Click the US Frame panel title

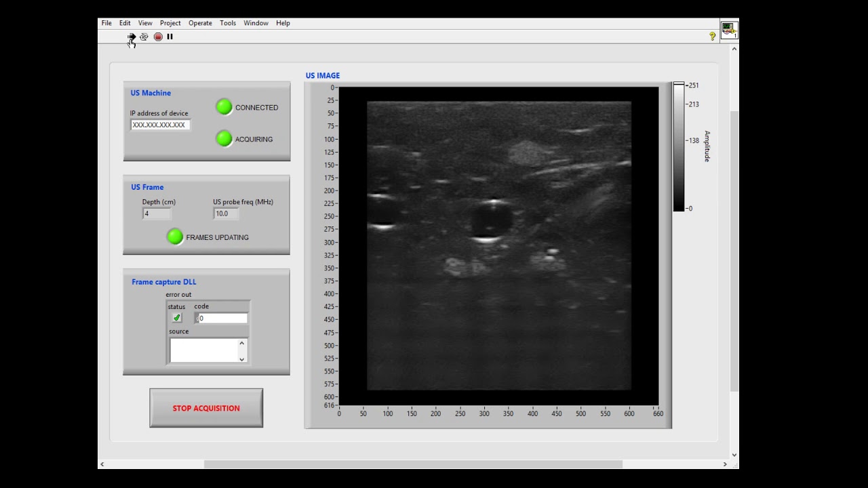click(x=147, y=187)
